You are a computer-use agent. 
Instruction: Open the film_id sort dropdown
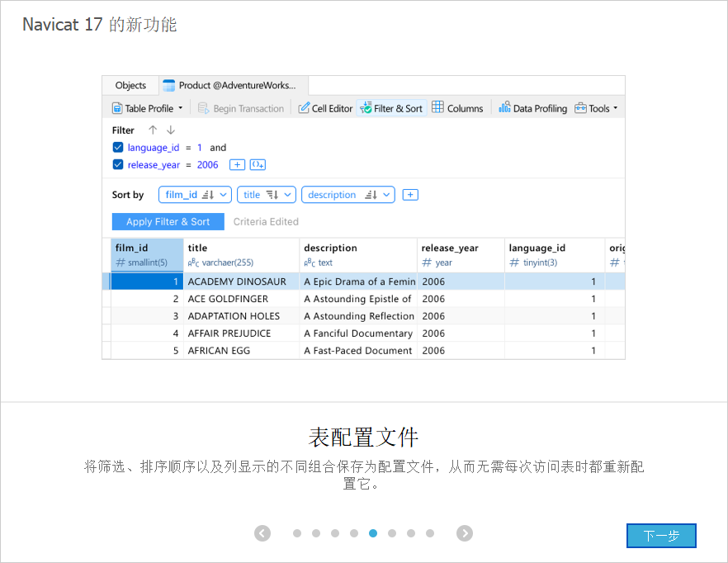224,195
